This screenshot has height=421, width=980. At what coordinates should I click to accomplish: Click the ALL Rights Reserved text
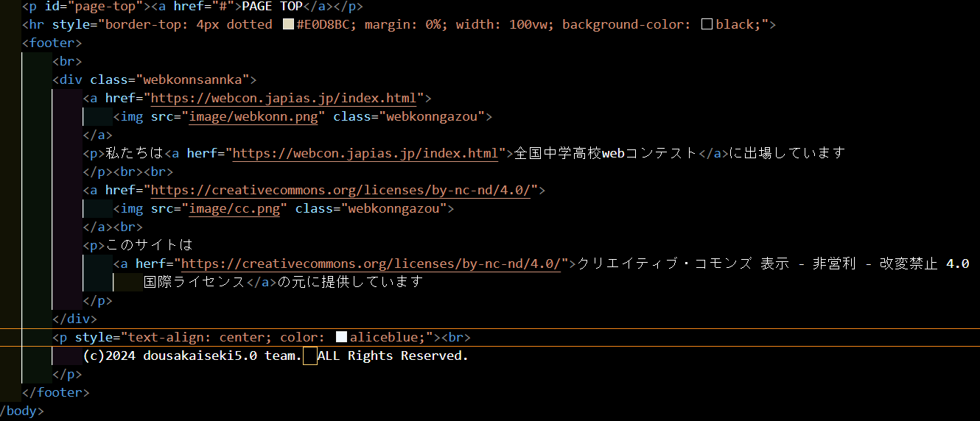[393, 355]
